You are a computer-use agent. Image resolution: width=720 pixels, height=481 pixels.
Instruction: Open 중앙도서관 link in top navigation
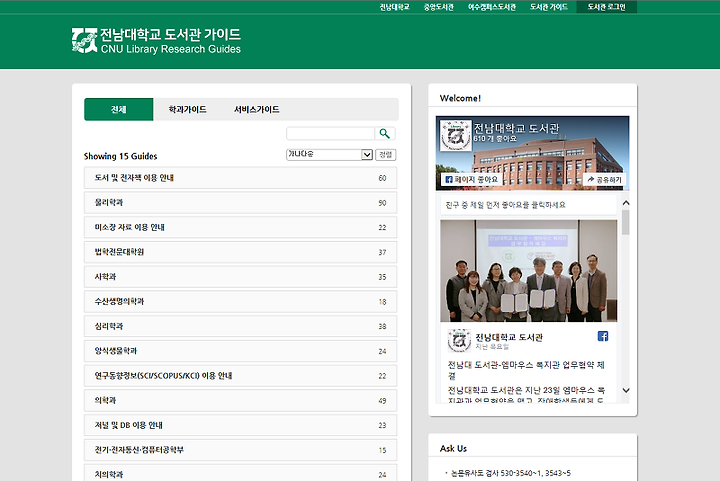(x=439, y=7)
